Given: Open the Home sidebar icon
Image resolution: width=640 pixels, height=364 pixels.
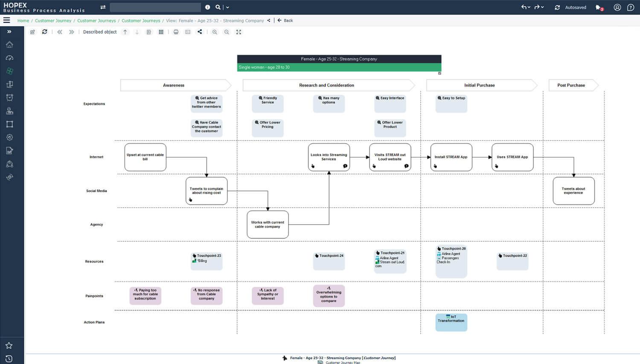Looking at the screenshot, I should click(9, 45).
